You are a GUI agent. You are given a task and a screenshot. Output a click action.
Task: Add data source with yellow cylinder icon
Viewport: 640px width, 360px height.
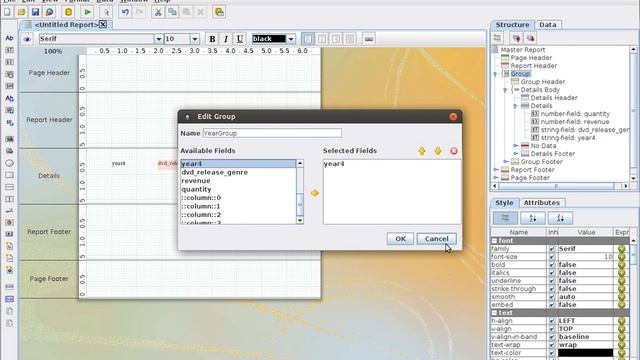tap(68, 12)
